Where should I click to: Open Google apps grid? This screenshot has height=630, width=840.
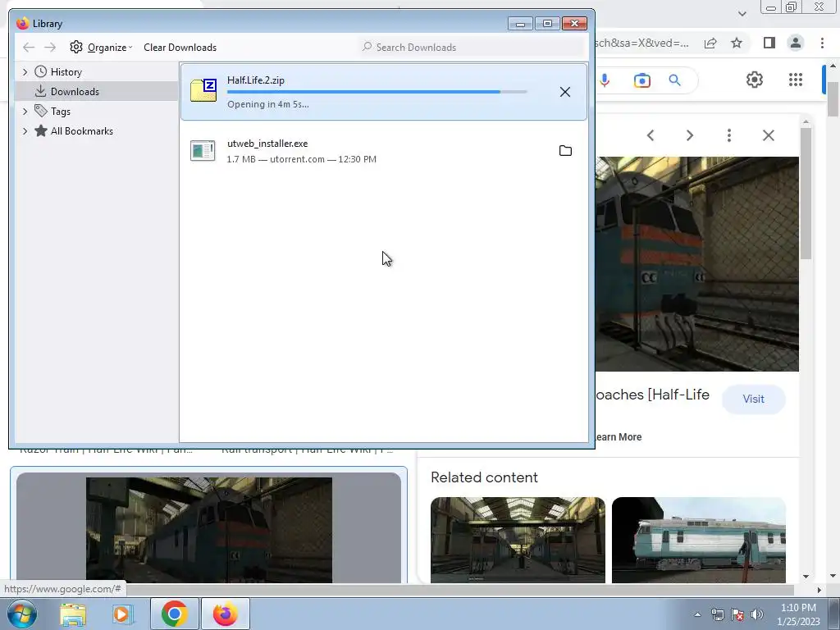click(x=796, y=80)
